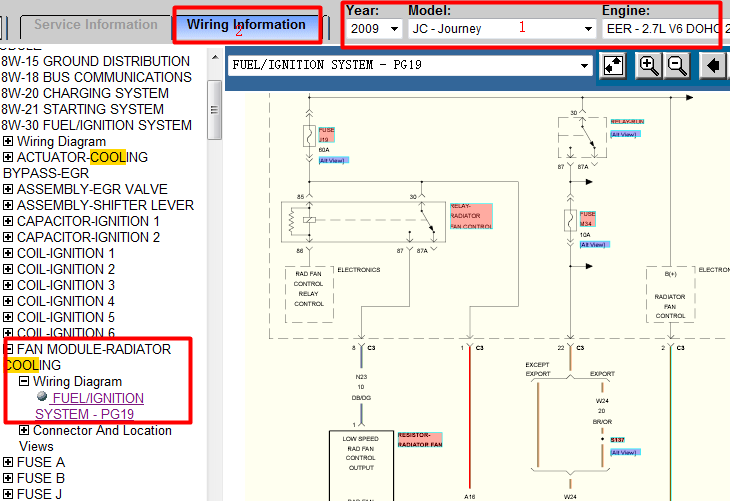Image resolution: width=730 pixels, height=501 pixels.
Task: Zoom out of the wiring diagram
Action: (677, 66)
